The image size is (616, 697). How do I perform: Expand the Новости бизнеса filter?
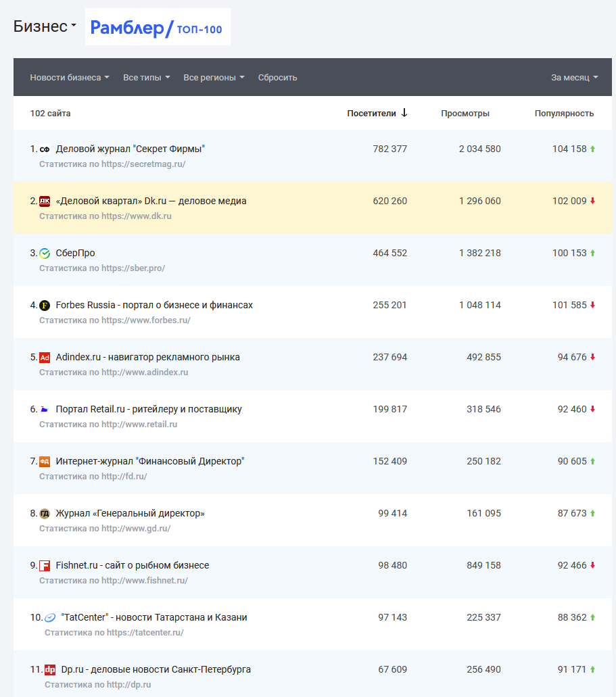point(70,78)
